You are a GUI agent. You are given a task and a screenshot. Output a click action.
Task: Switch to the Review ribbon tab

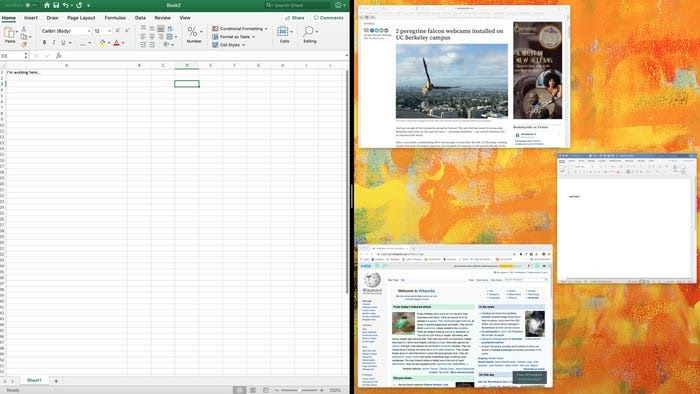(x=162, y=18)
